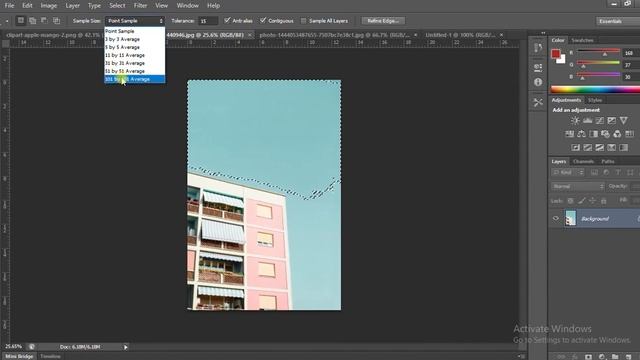The image size is (640, 360).
Task: Open the Filter menu
Action: tap(140, 6)
